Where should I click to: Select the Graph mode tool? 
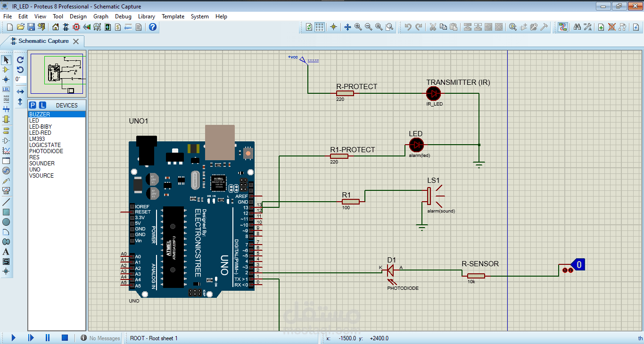[6, 151]
